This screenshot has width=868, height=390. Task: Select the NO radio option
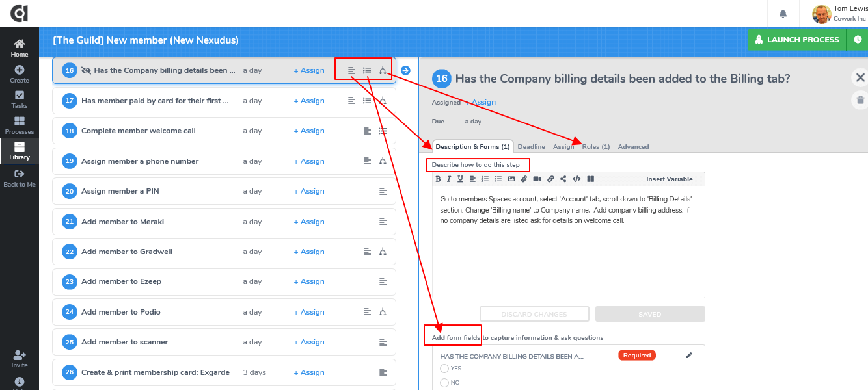click(444, 383)
